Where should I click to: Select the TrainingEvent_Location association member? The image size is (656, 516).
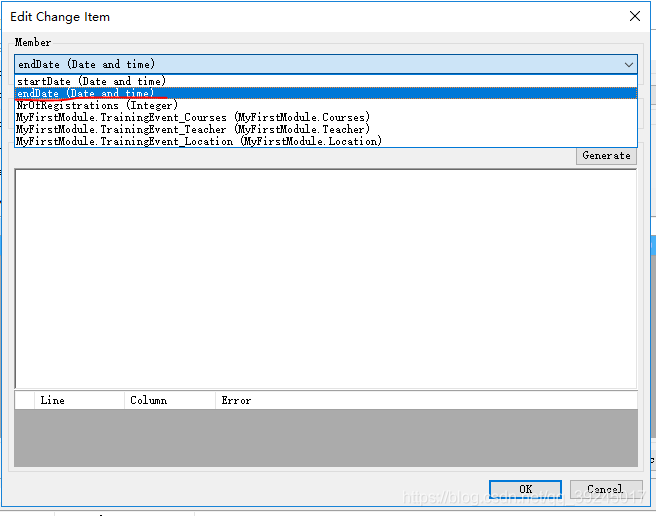coord(198,141)
